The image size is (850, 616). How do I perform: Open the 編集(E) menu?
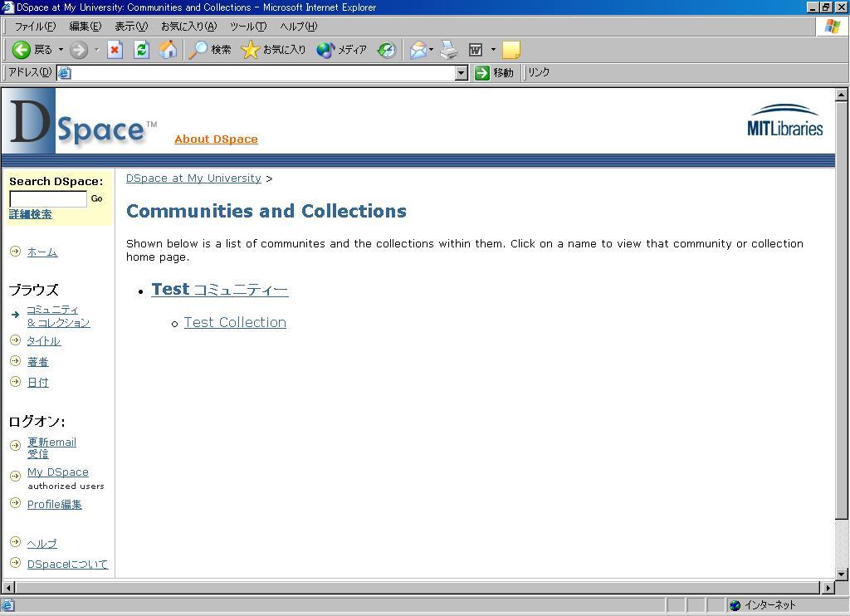point(85,26)
